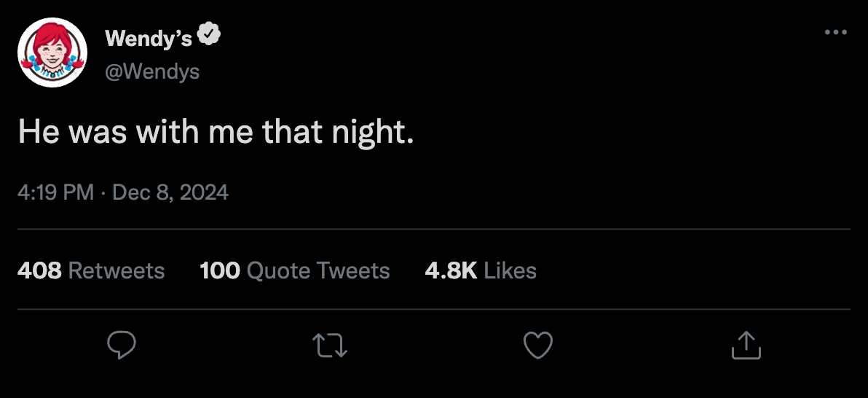Image resolution: width=868 pixels, height=398 pixels.
Task: Open the share tweet icon
Action: click(x=746, y=345)
